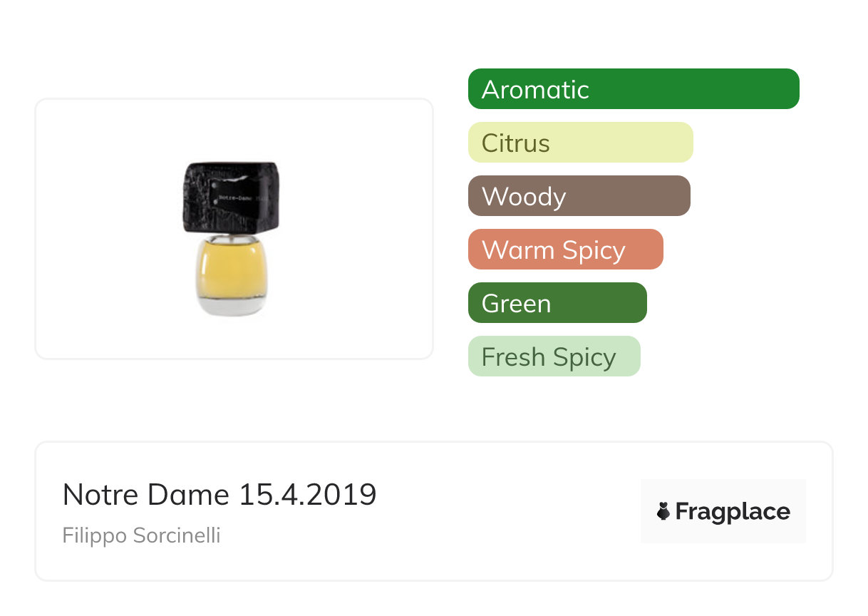Viewport: 868px width, 616px height.
Task: Click blank space in the title info card
Action: point(499,512)
